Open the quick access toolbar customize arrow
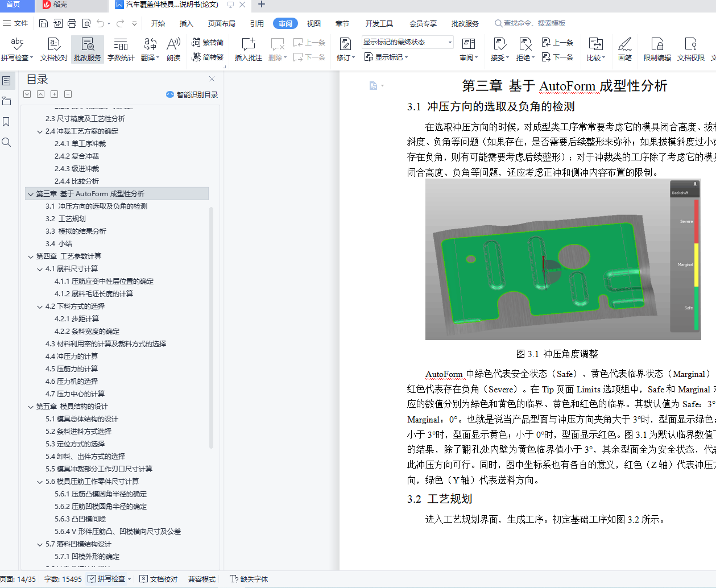This screenshot has height=588, width=716. click(134, 23)
